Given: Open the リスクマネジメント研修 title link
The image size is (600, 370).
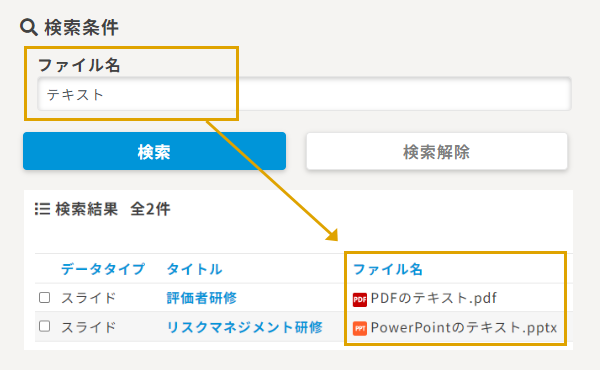Looking at the screenshot, I should coord(245,327).
